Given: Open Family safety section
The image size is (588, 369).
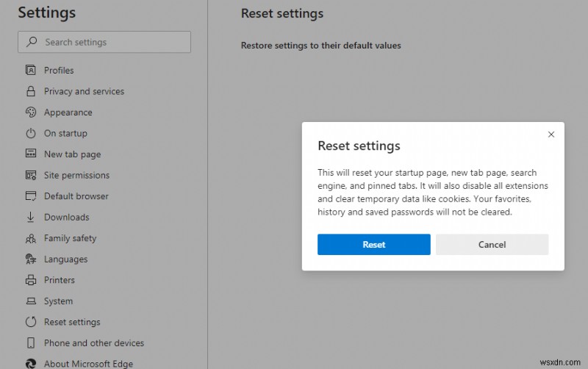Looking at the screenshot, I should point(70,238).
